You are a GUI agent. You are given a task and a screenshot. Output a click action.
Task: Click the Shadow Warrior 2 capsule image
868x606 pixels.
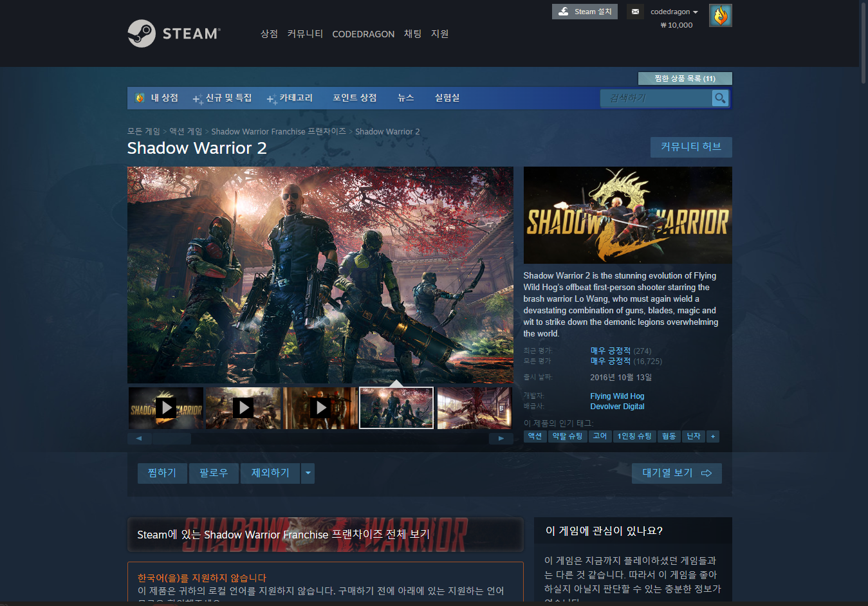coord(628,215)
